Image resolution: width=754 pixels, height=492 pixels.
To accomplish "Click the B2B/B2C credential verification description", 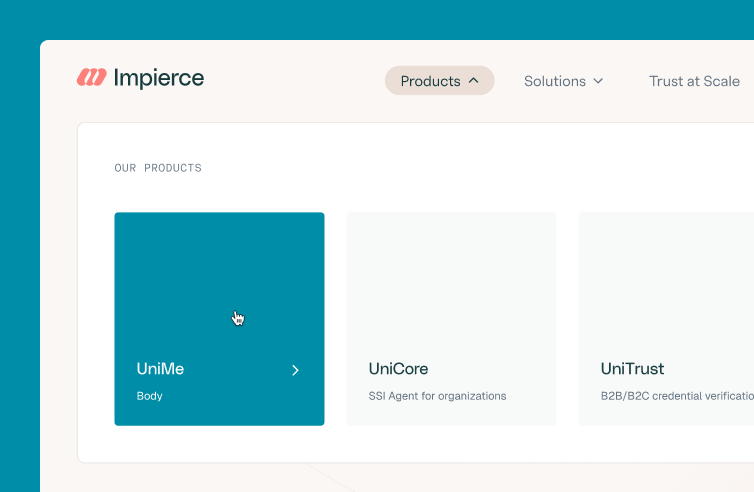I will [x=677, y=396].
